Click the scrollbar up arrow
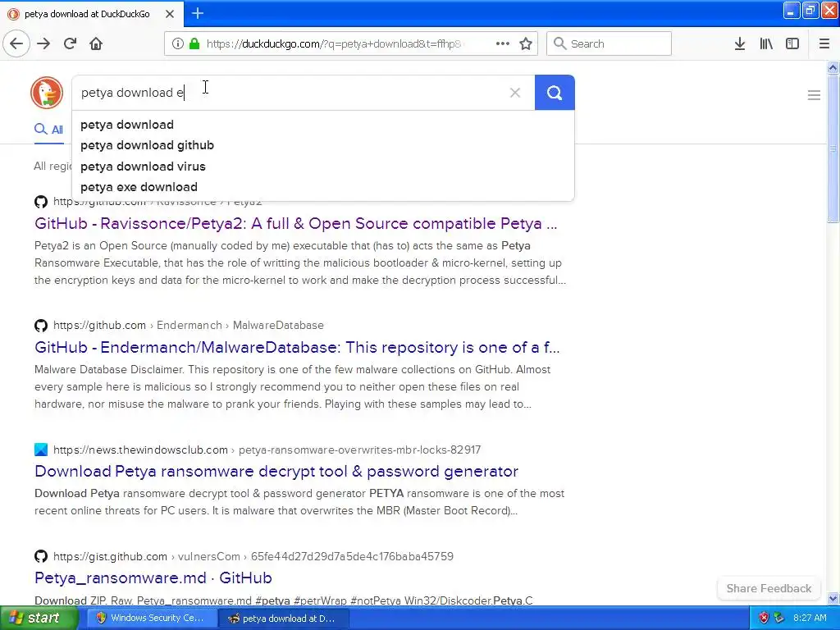840x630 pixels. 833,67
